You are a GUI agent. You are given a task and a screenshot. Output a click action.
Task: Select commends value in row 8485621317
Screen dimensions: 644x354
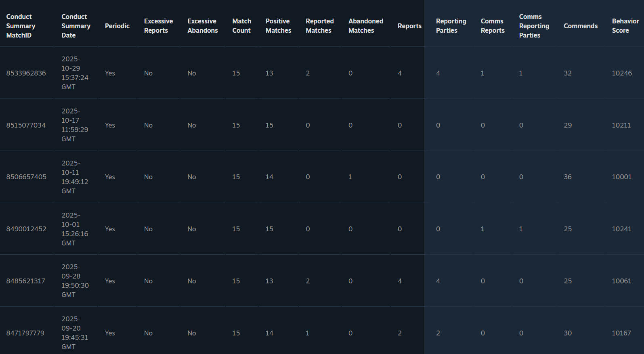pyautogui.click(x=568, y=281)
